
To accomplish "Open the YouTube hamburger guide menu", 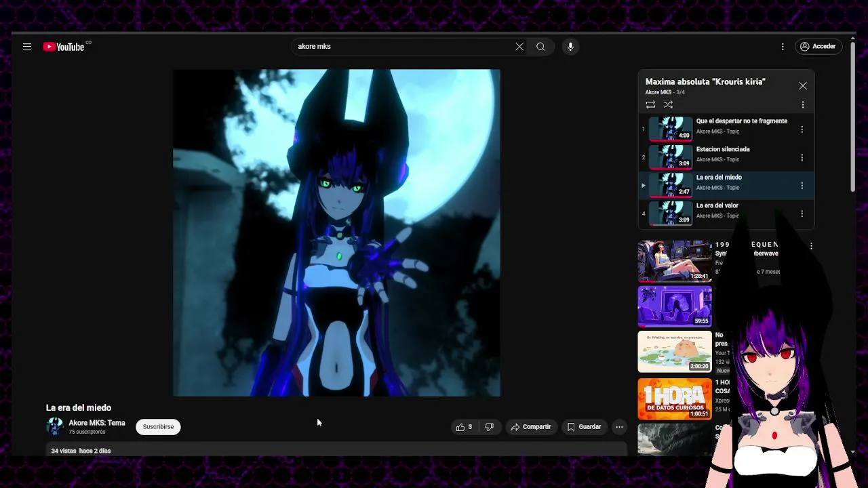I will click(x=27, y=47).
